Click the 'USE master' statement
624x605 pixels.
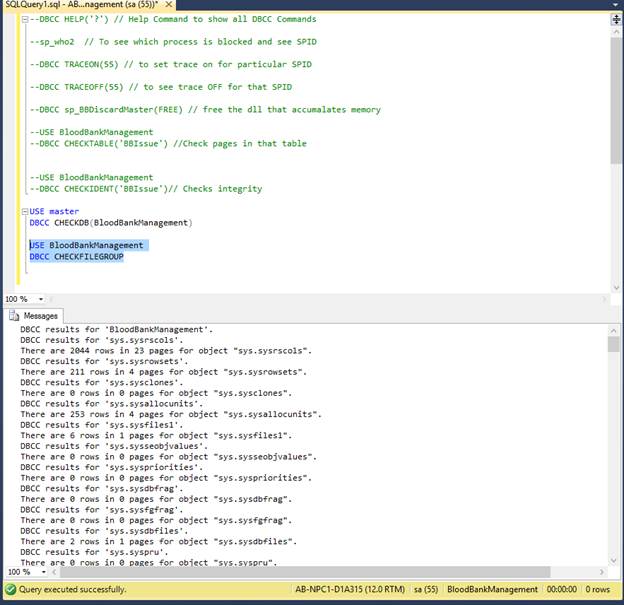(x=54, y=211)
